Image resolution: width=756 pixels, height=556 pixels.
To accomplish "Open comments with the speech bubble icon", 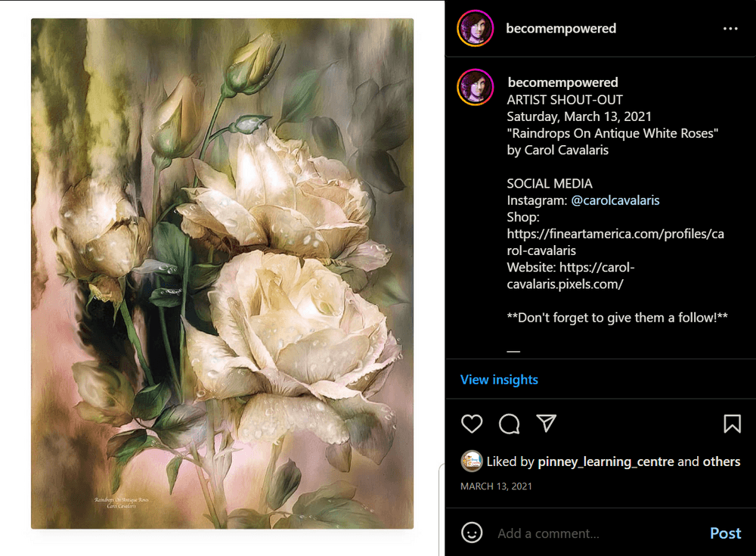I will (x=509, y=424).
